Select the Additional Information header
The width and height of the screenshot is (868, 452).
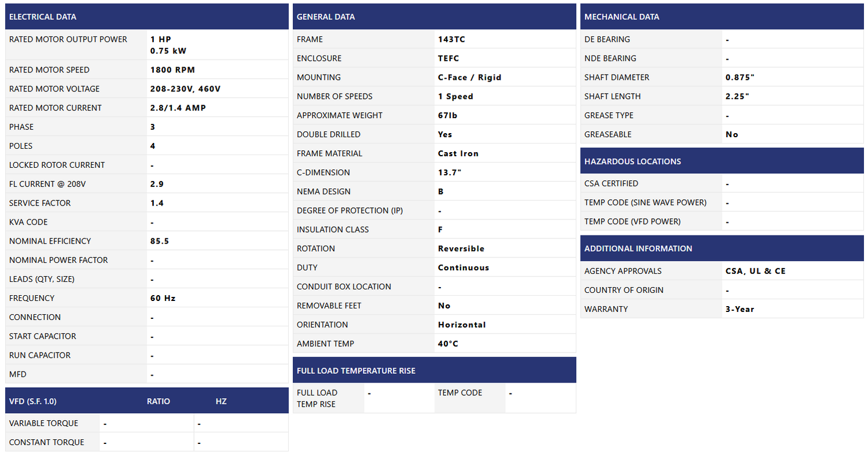point(638,248)
